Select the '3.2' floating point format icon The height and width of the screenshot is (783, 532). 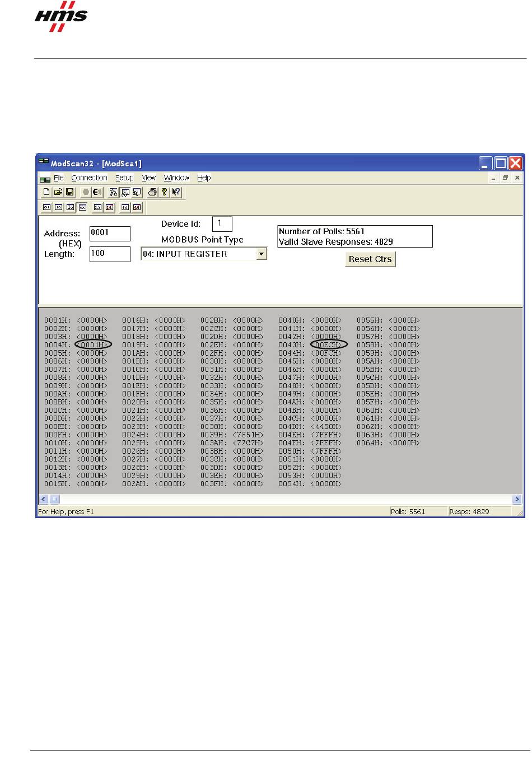click(98, 207)
